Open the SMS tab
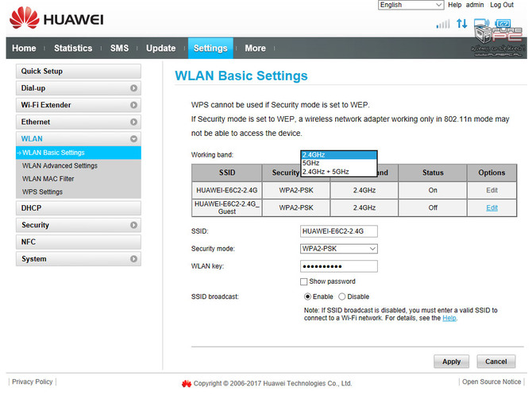Image resolution: width=532 pixels, height=407 pixels. point(119,48)
